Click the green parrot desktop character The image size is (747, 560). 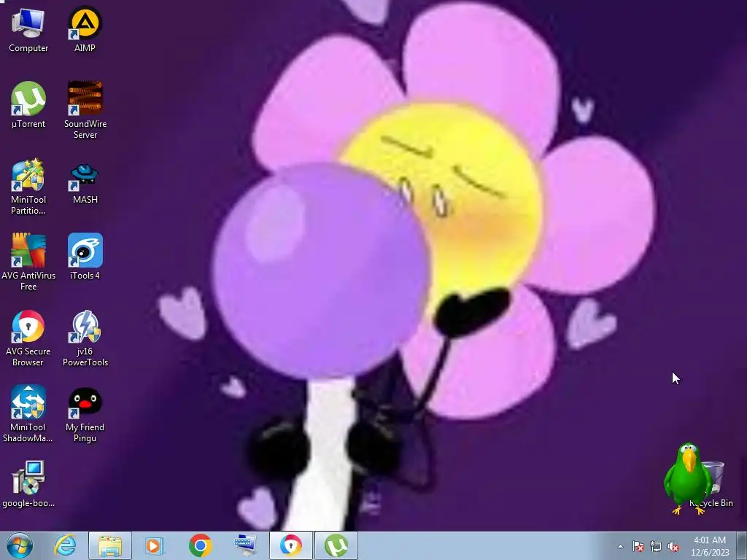tap(687, 478)
